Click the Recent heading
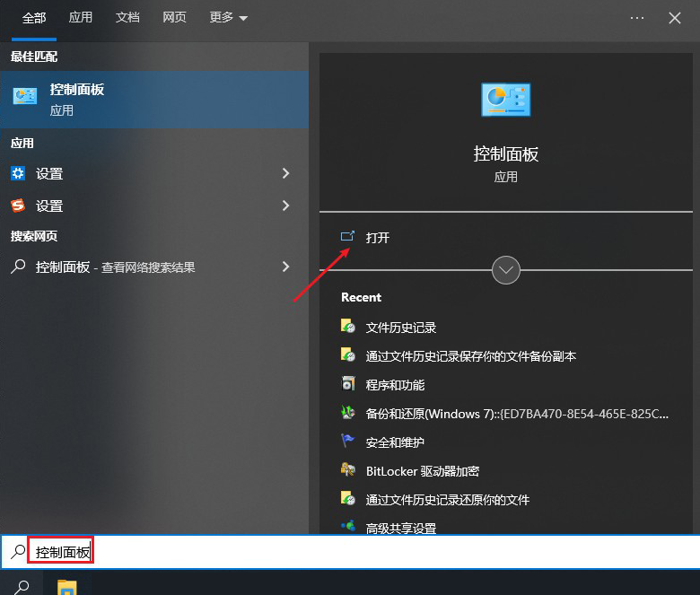This screenshot has width=700, height=595. pyautogui.click(x=361, y=297)
